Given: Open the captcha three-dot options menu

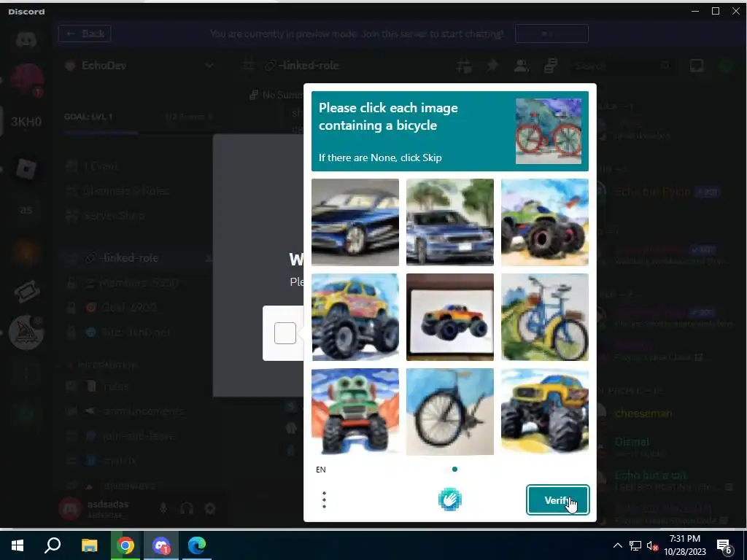Looking at the screenshot, I should click(x=324, y=499).
